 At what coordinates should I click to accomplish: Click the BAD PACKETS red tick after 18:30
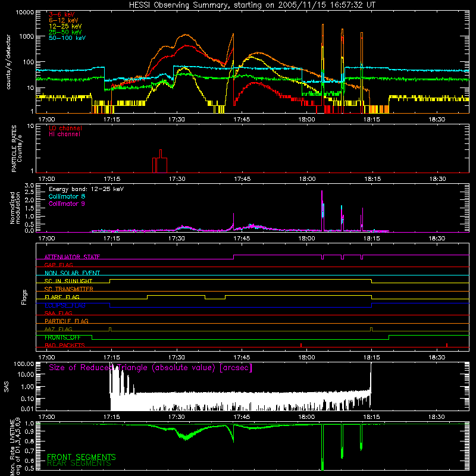click(x=447, y=345)
